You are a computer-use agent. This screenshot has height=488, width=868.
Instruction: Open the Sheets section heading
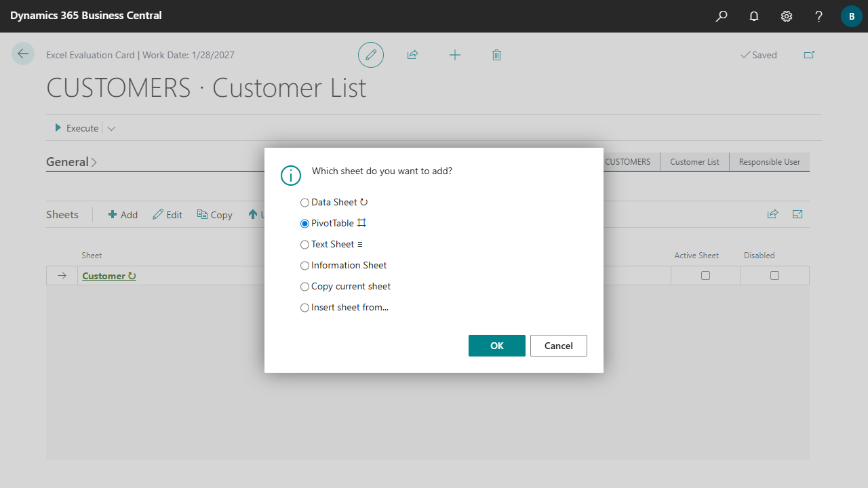(62, 215)
